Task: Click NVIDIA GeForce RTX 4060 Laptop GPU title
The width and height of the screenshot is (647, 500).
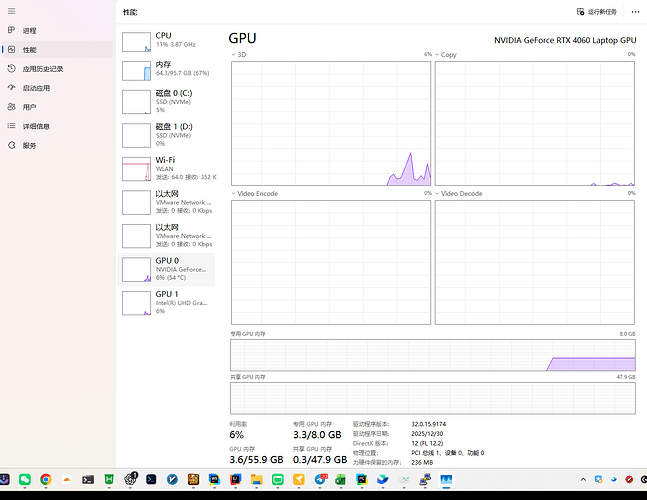Action: click(565, 40)
